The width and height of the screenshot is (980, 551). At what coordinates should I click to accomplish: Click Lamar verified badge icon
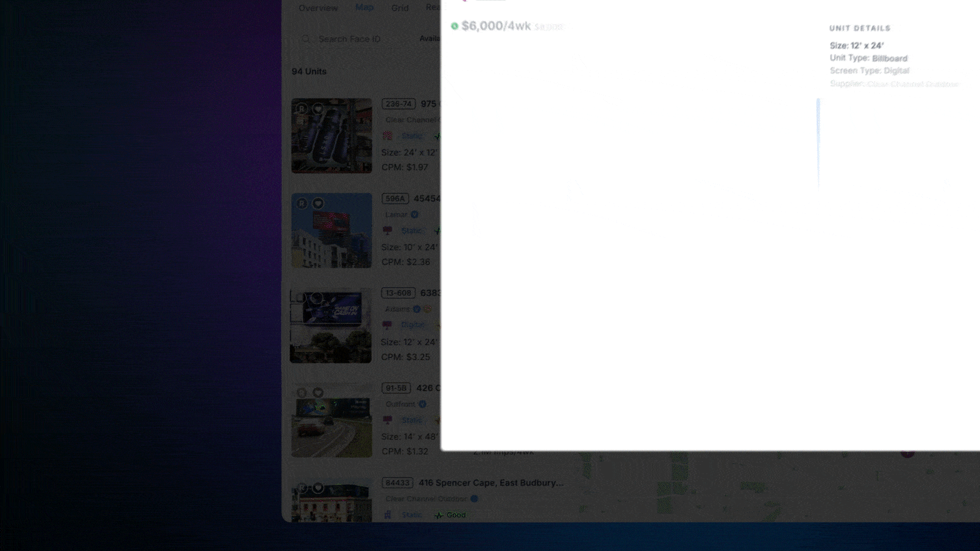[414, 215]
